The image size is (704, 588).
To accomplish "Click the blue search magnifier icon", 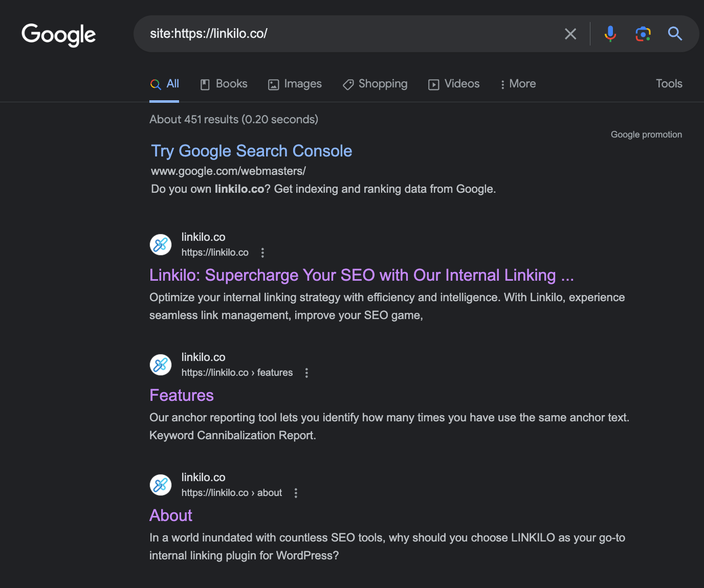I will coord(675,34).
